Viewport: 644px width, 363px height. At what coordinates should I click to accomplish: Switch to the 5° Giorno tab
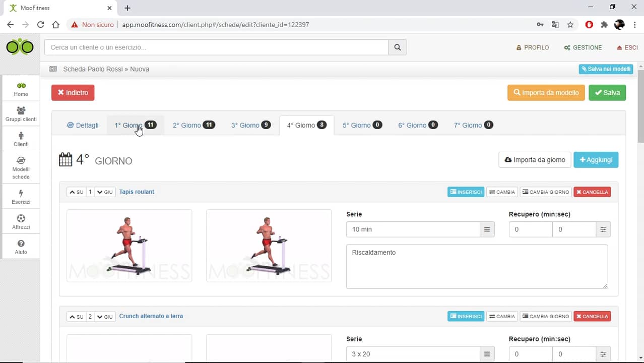pos(362,125)
